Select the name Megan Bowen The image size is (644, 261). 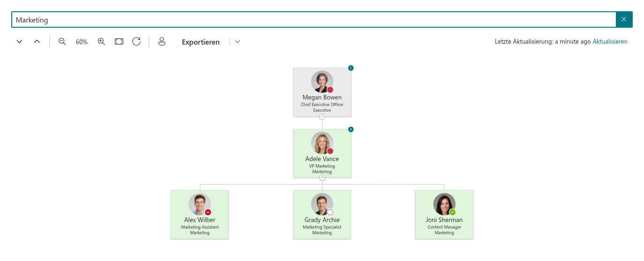pos(322,98)
